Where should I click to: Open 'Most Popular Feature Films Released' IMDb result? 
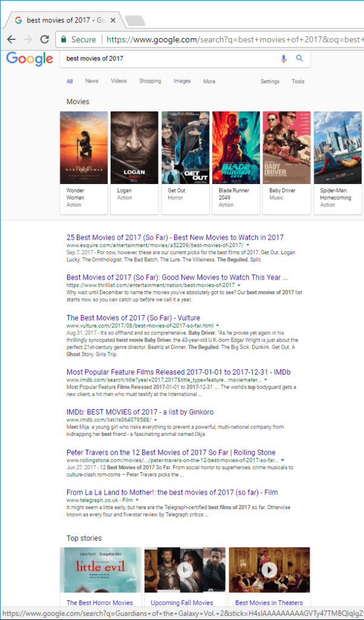tap(178, 372)
